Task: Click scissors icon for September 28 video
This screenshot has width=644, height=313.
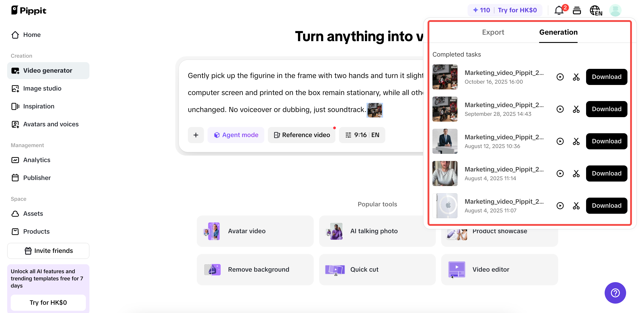Action: (576, 109)
